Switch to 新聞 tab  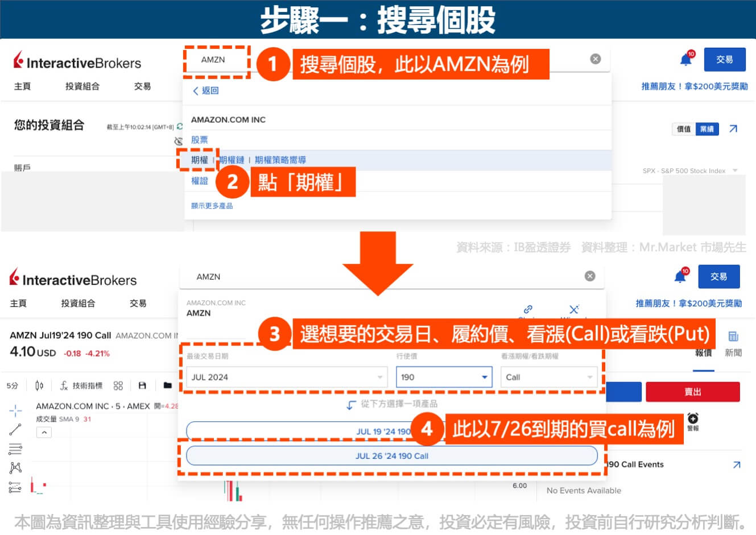coord(733,352)
